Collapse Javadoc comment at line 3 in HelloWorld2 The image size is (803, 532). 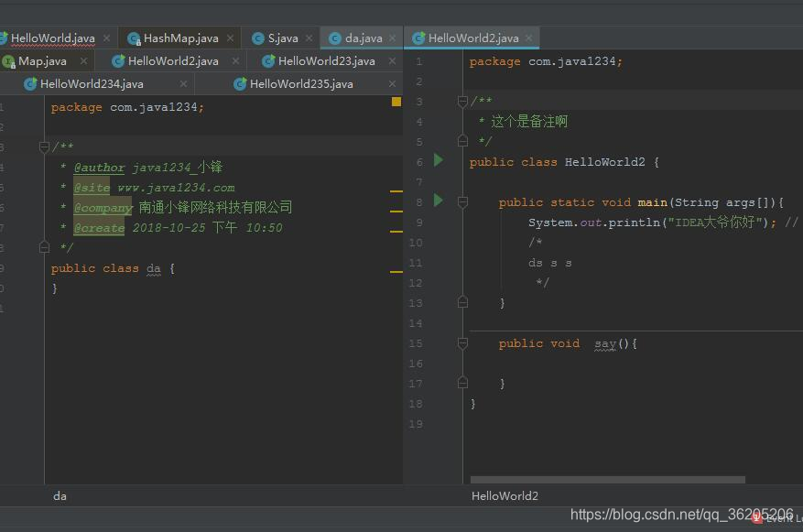(462, 102)
